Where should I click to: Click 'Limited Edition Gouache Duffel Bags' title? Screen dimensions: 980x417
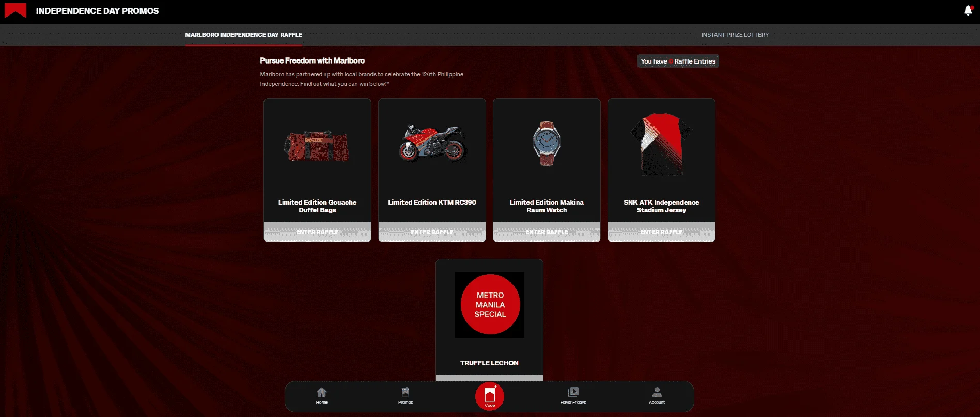point(317,206)
